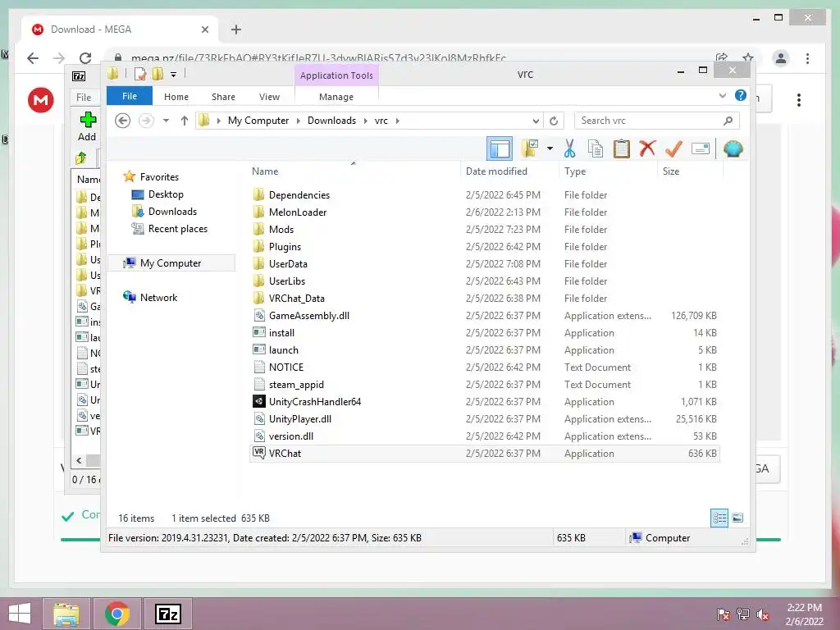Open the dropdown arrow next to new folder
Image resolution: width=840 pixels, height=630 pixels.
coord(550,148)
